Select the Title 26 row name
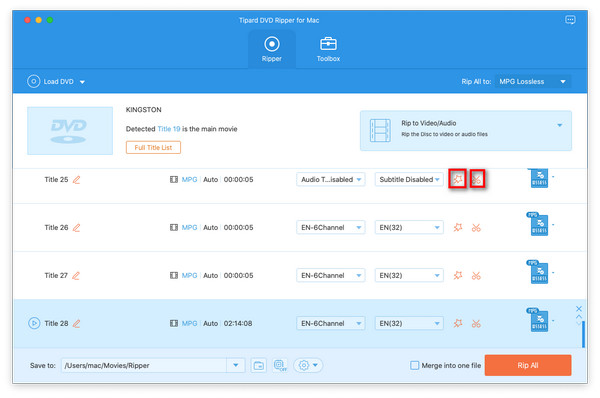The width and height of the screenshot is (600, 398). (x=56, y=228)
